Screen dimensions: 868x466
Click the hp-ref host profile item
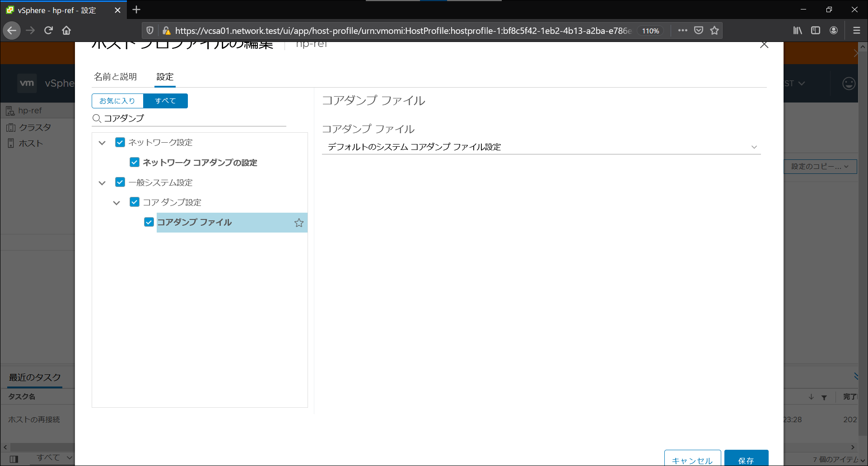pyautogui.click(x=30, y=111)
